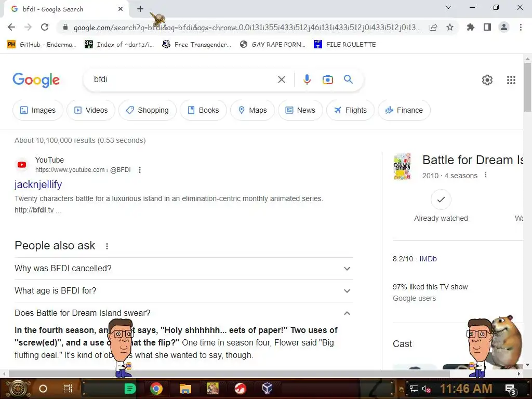
Task: Open Google search settings gear
Action: tap(487, 80)
